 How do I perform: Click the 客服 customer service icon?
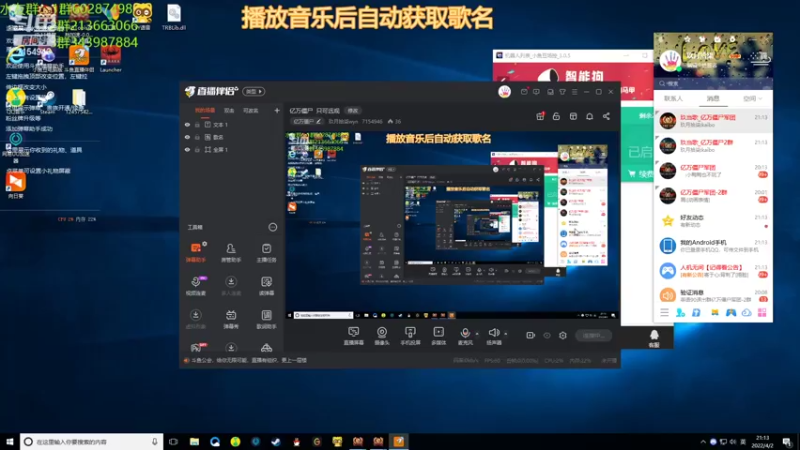pyautogui.click(x=654, y=338)
